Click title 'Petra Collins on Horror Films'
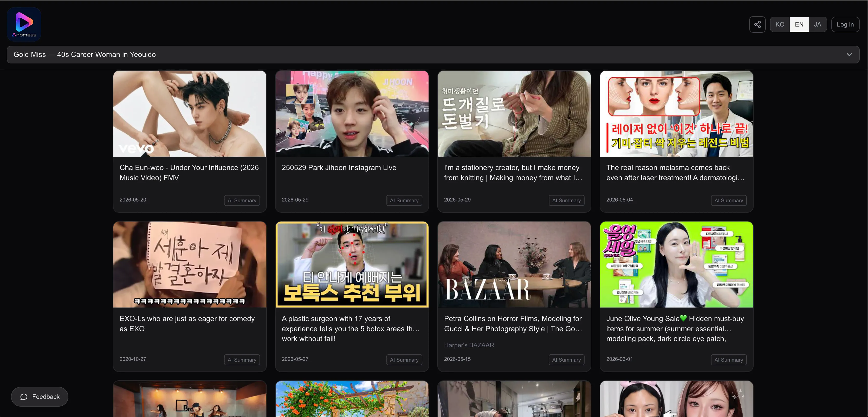Viewport: 868px width, 417px height. point(513,323)
